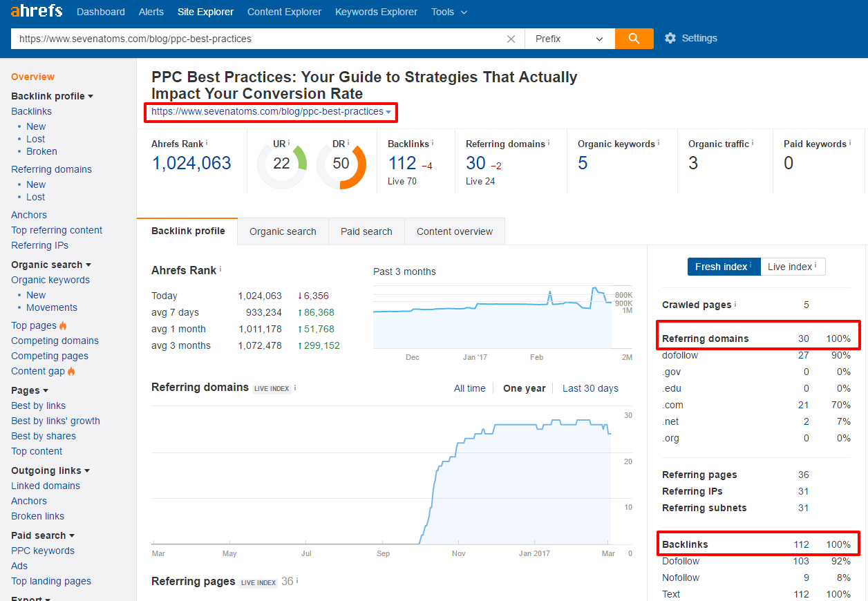Viewport: 868px width, 601px height.
Task: Select the All time chart range
Action: tap(470, 388)
